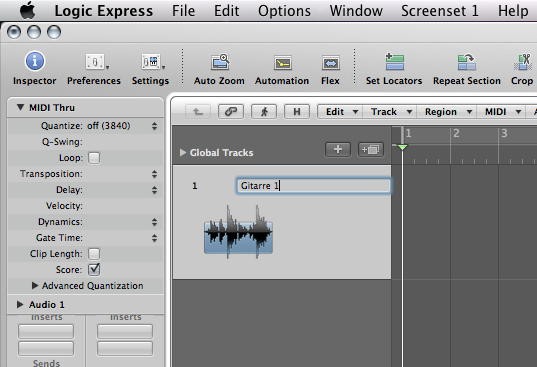Expand Advanced Quantization
Screen dimensions: 537x367
click(x=34, y=286)
